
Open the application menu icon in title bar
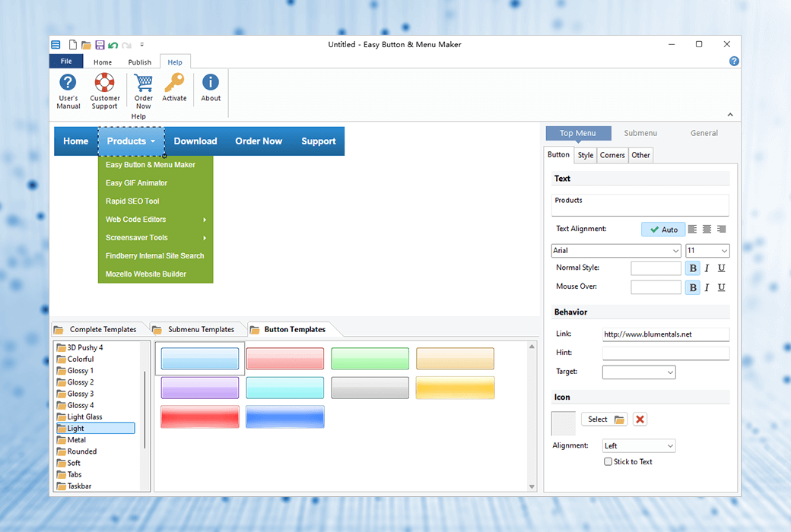coord(56,45)
